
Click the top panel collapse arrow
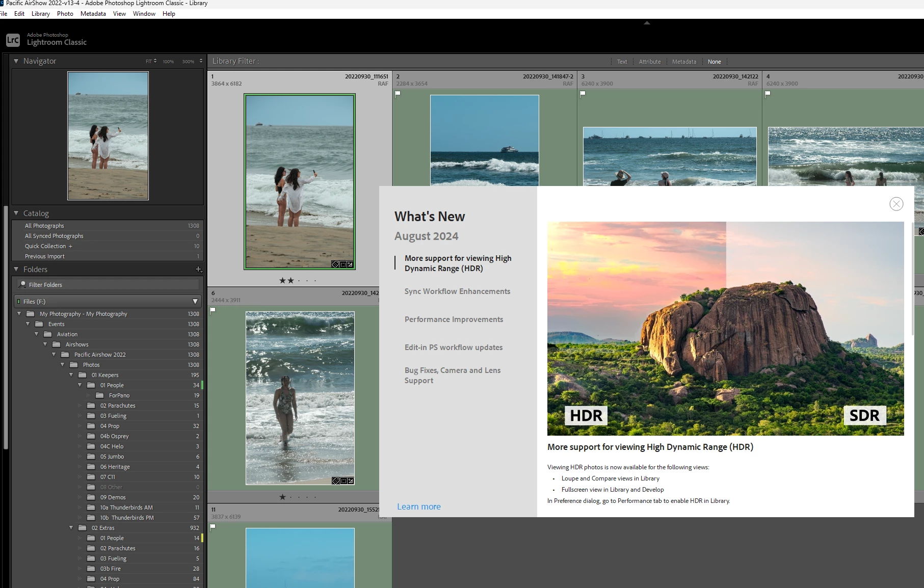pyautogui.click(x=647, y=23)
